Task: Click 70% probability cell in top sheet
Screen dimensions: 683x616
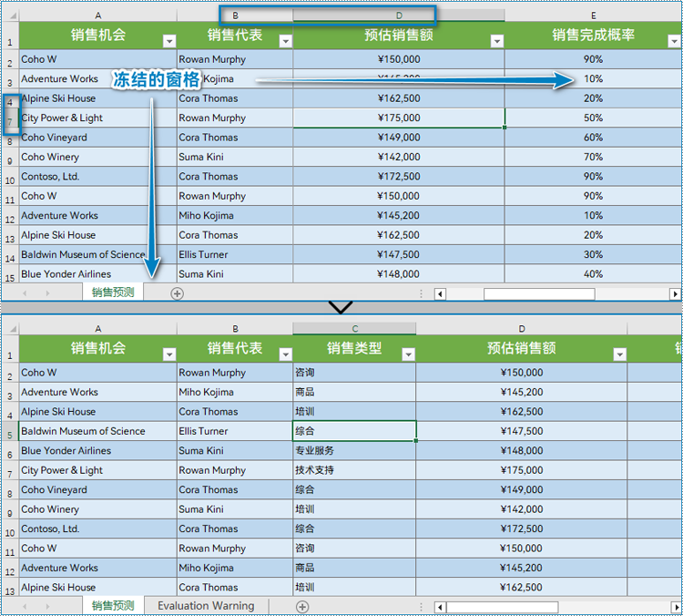Action: click(593, 157)
